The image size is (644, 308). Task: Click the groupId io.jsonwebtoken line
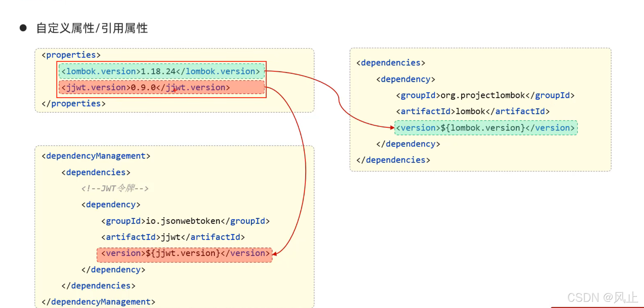pos(185,221)
